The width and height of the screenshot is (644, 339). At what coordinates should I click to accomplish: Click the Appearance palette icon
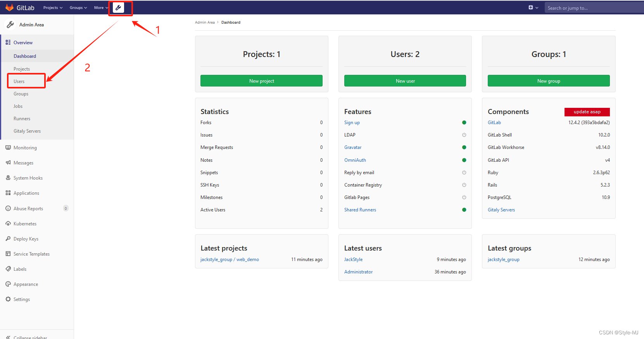point(8,284)
